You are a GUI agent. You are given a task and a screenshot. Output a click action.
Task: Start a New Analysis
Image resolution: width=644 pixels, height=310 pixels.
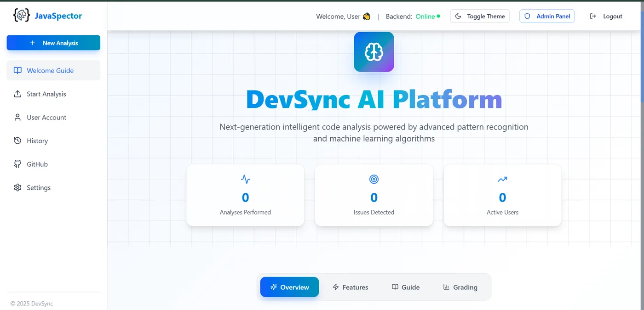(53, 43)
